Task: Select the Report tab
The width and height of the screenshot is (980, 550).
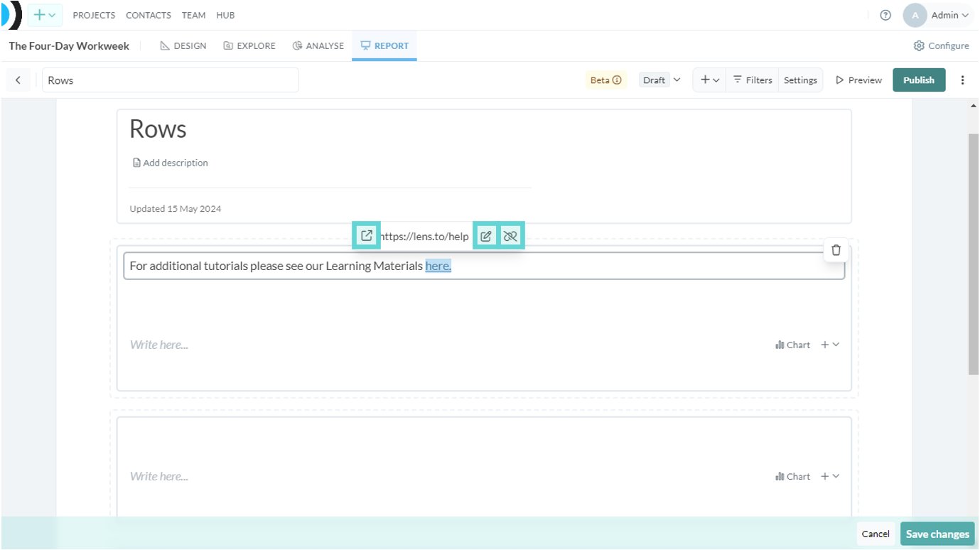Action: pos(384,45)
